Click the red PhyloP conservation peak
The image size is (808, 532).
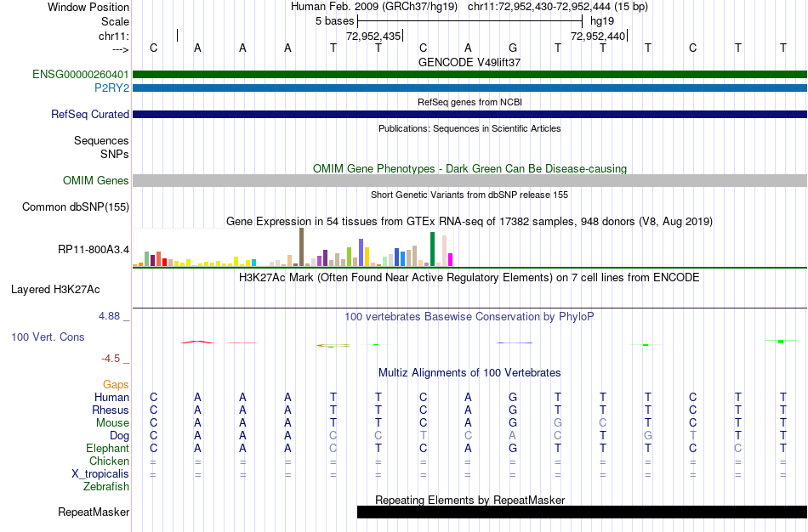pos(196,342)
